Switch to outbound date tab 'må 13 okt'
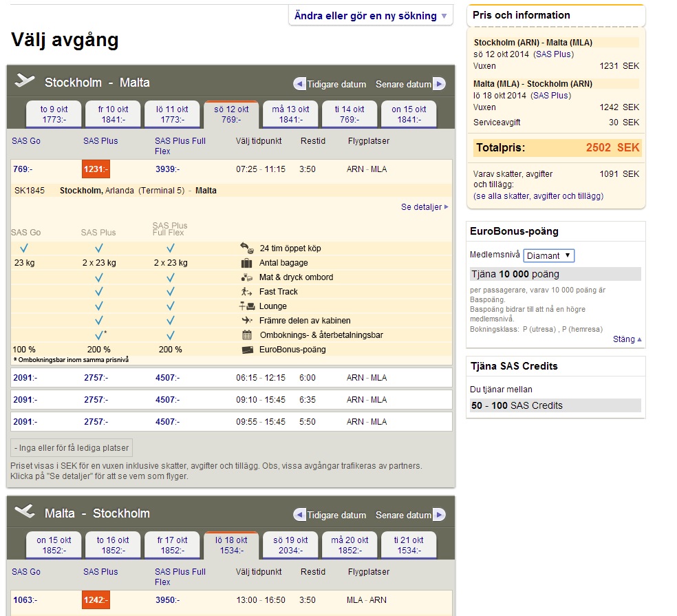677x616 pixels. click(x=290, y=114)
